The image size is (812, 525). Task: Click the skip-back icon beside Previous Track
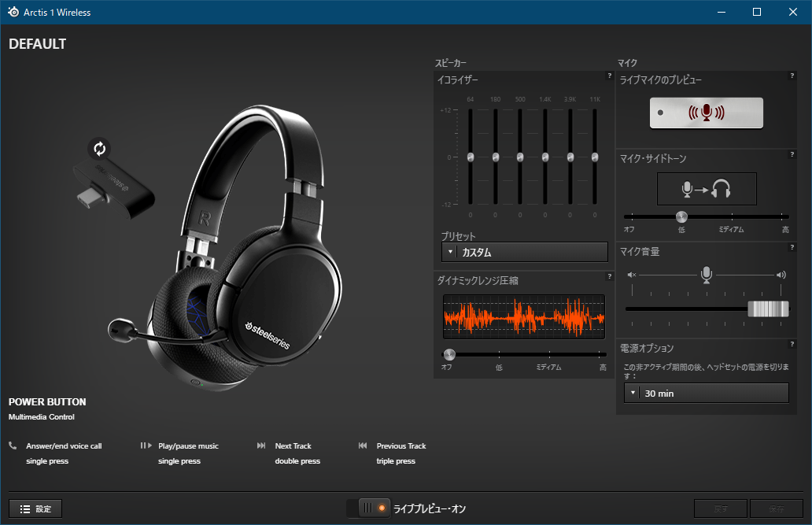tap(363, 446)
